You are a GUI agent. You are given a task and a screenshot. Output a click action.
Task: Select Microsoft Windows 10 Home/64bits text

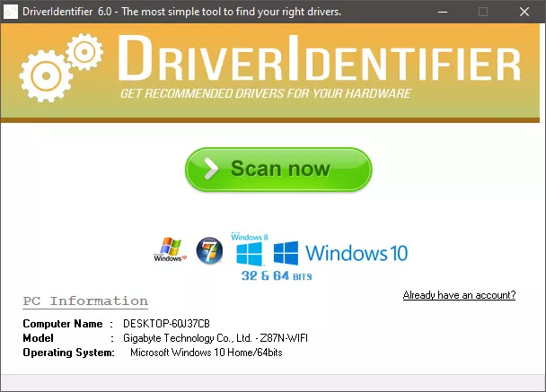coord(207,353)
